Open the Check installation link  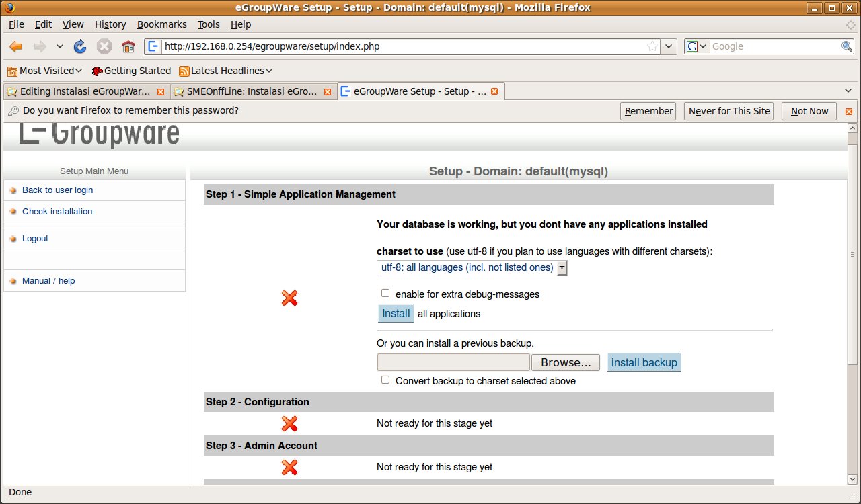coord(57,211)
